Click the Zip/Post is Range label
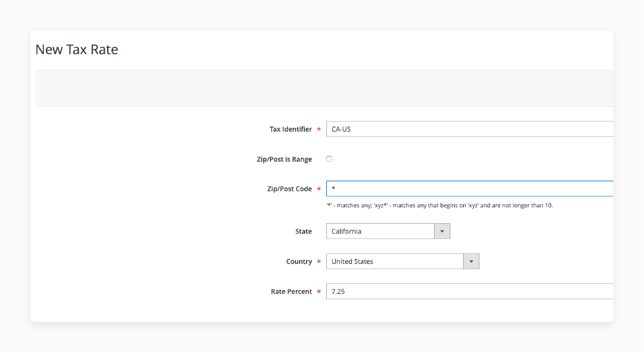 [x=284, y=159]
